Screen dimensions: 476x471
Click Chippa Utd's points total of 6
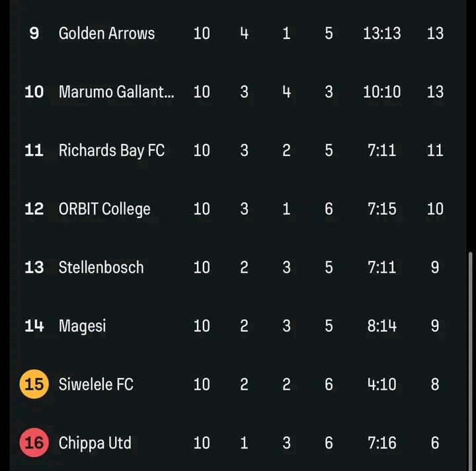tap(434, 442)
